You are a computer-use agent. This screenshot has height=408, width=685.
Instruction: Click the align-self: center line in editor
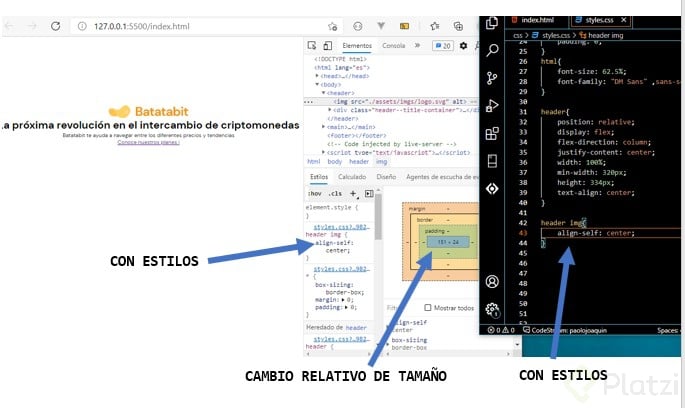tap(595, 233)
